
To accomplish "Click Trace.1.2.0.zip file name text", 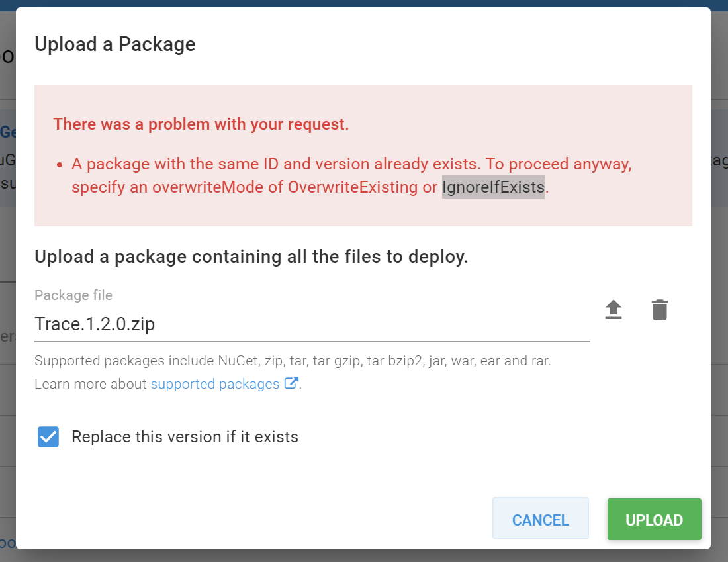I will coord(95,324).
